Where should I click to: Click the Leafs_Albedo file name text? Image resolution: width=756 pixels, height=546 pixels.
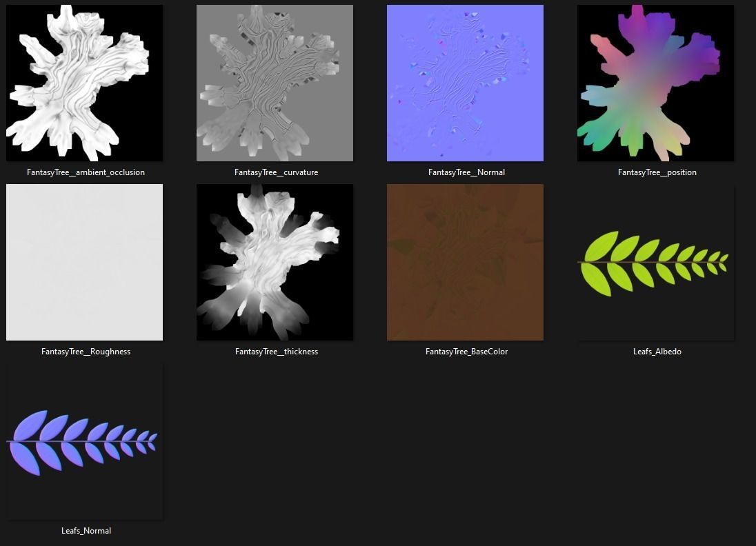pyautogui.click(x=657, y=352)
